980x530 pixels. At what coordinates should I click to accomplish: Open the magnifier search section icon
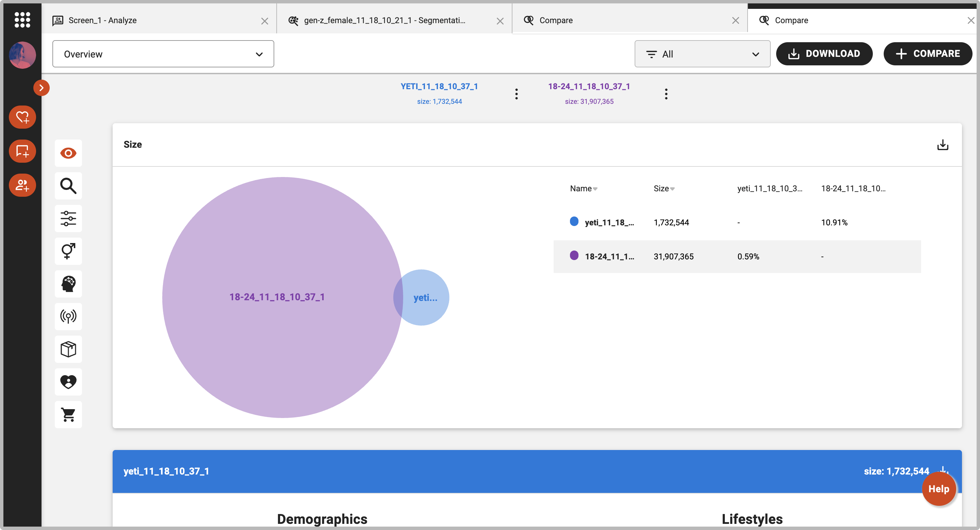(x=68, y=186)
